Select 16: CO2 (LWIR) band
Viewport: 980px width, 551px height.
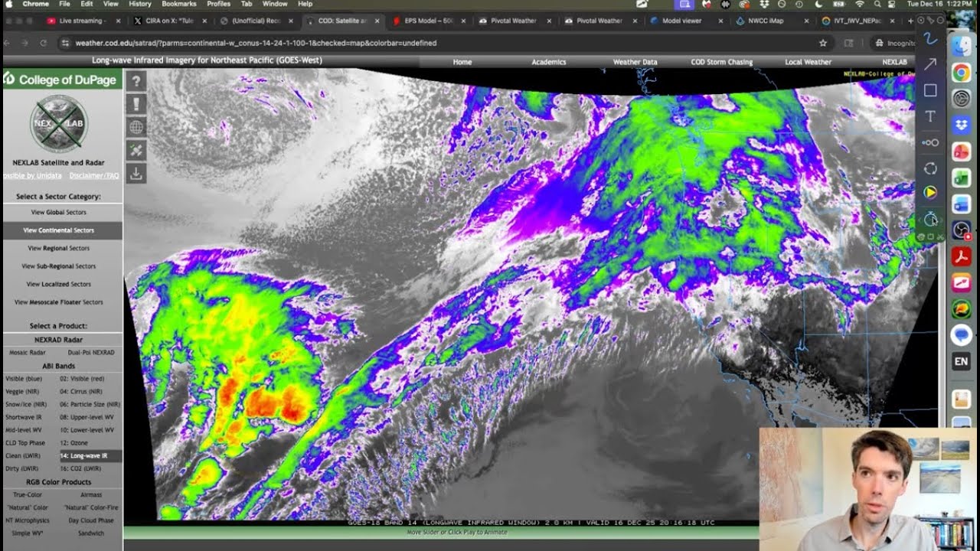[80, 468]
